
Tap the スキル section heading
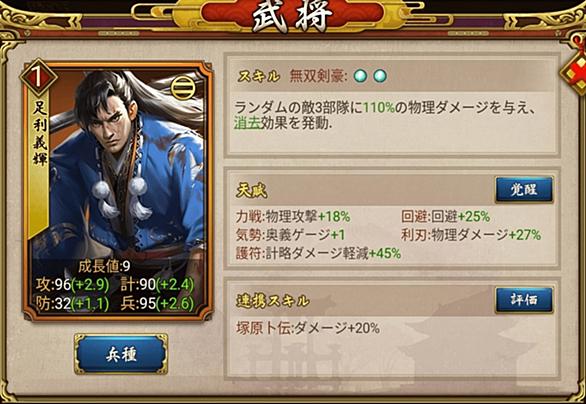pyautogui.click(x=258, y=76)
